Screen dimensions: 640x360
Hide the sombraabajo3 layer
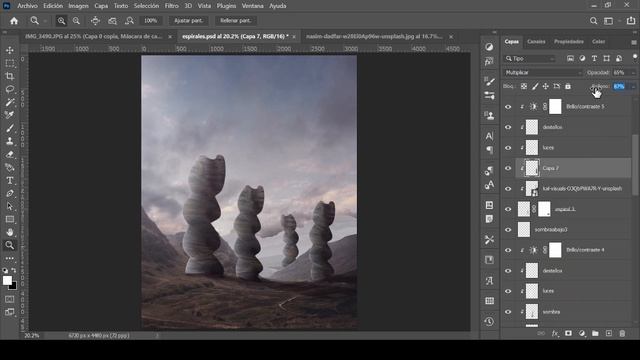508,230
